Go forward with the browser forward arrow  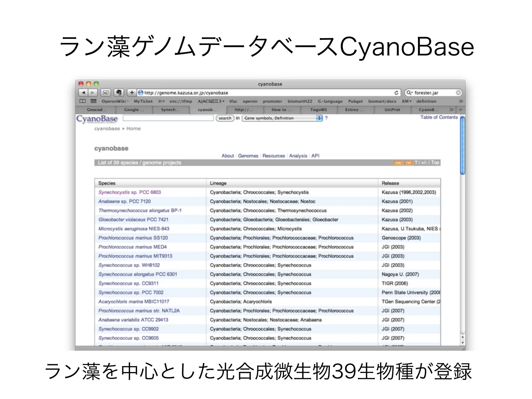coord(92,92)
